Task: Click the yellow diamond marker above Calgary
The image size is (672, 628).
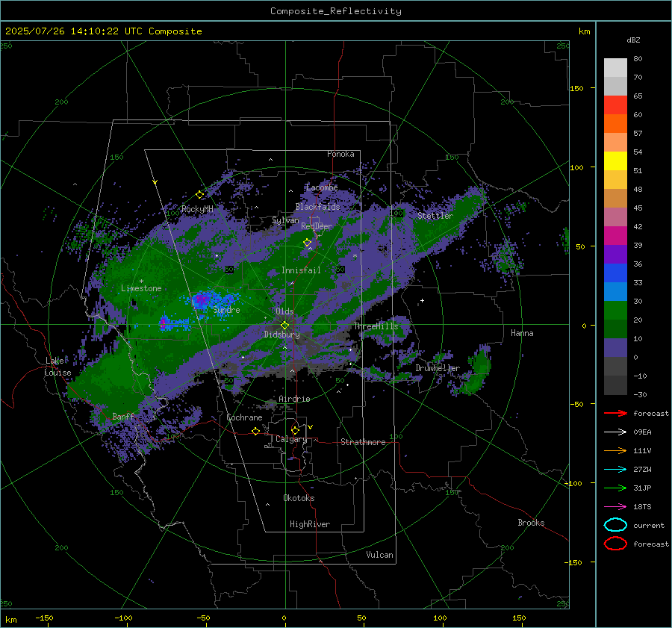Action: 295,430
